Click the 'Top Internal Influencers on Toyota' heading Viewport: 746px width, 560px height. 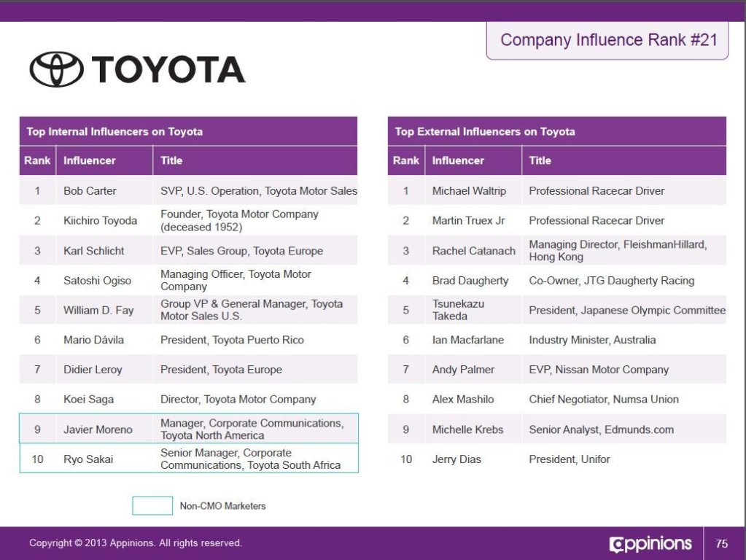pos(114,132)
